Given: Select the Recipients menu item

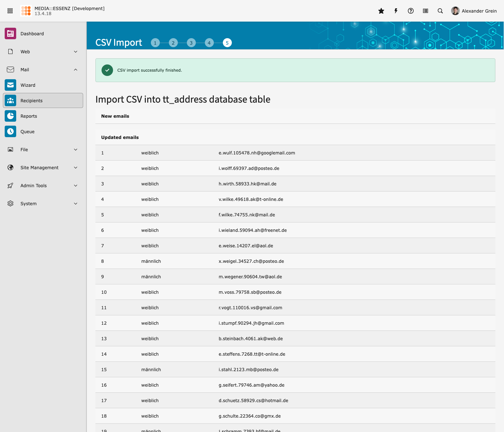Looking at the screenshot, I should coord(43,101).
